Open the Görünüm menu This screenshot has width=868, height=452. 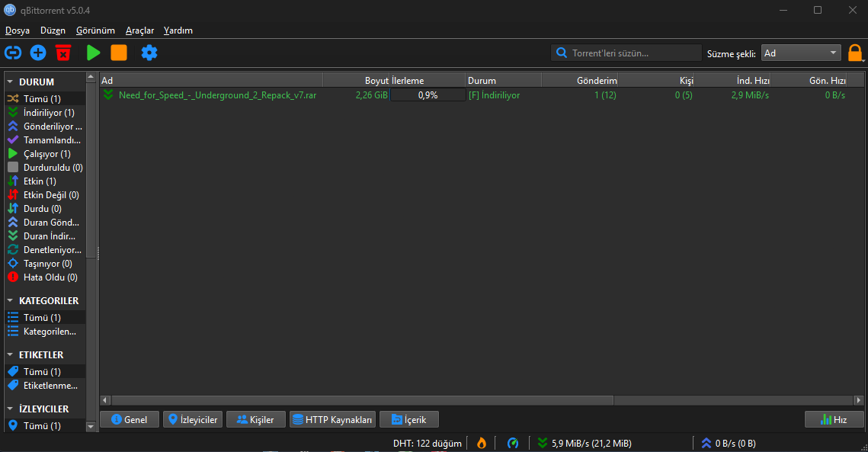pos(95,30)
